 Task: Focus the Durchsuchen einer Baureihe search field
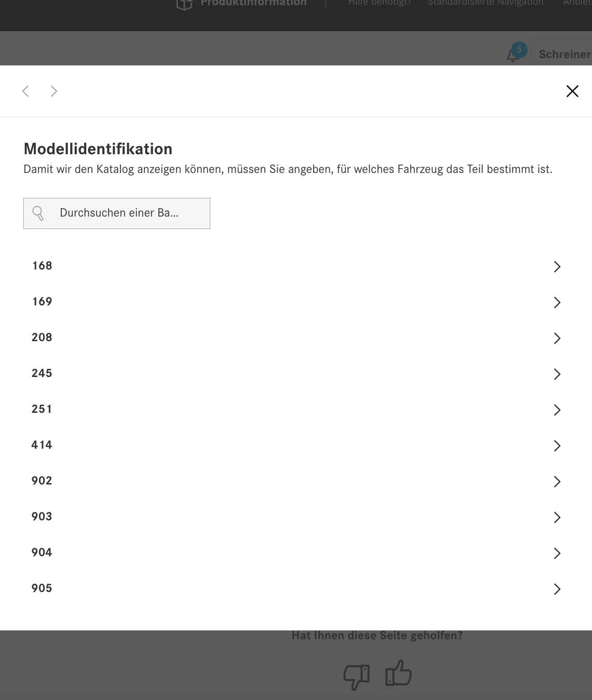(125, 213)
